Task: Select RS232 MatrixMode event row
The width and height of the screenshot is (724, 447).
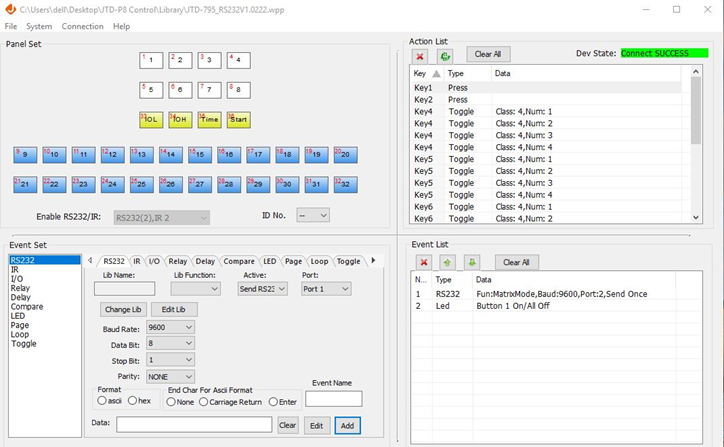Action: 556,294
